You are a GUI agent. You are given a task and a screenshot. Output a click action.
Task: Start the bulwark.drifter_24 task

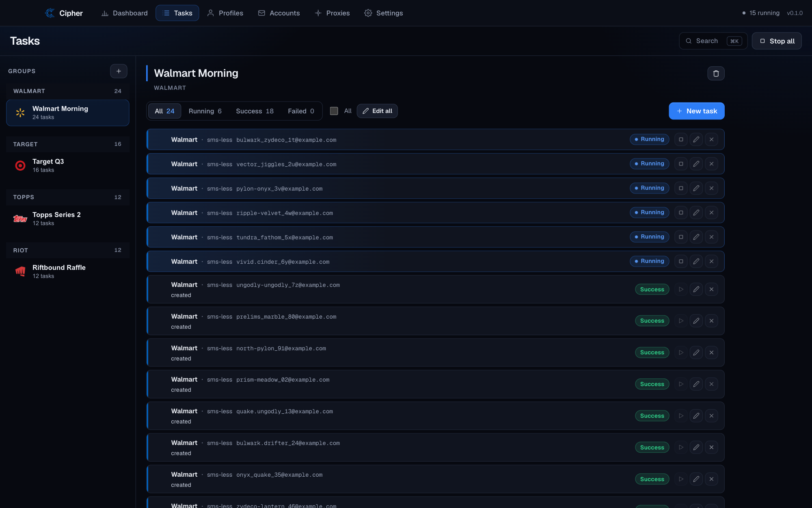(x=681, y=447)
